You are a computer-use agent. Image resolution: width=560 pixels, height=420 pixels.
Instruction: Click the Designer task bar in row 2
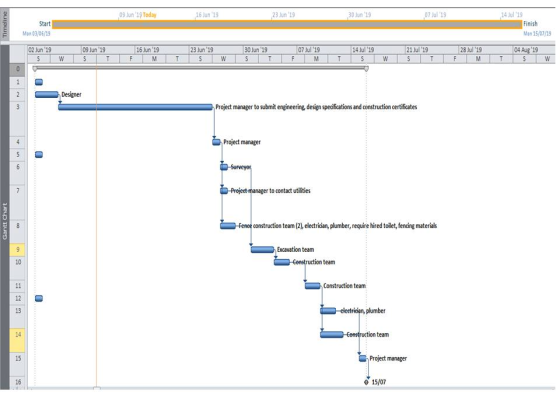click(x=46, y=94)
